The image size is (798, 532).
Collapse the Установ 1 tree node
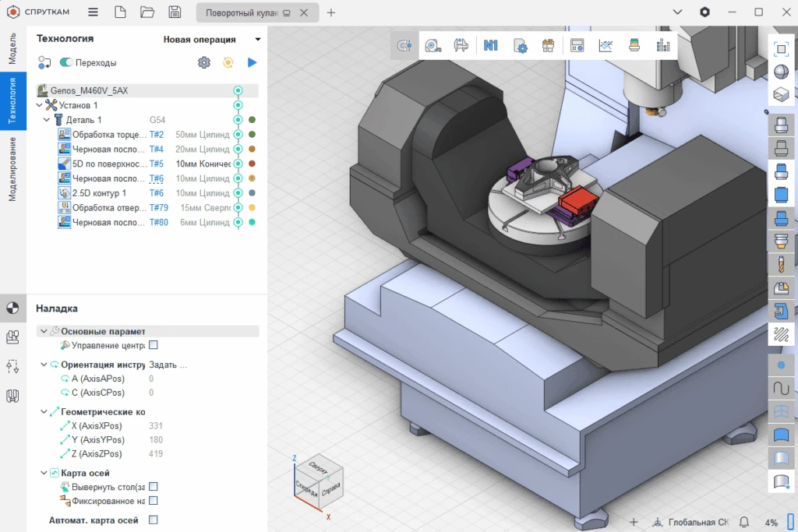tap(40, 105)
